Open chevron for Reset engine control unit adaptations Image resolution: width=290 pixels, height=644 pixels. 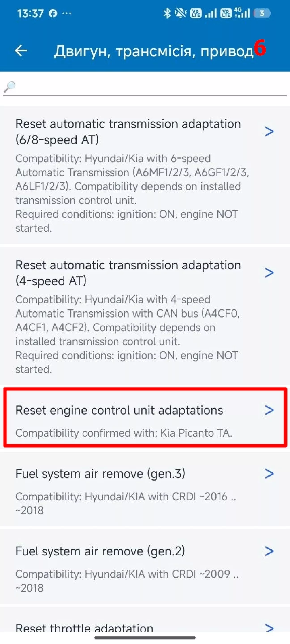coord(269,410)
